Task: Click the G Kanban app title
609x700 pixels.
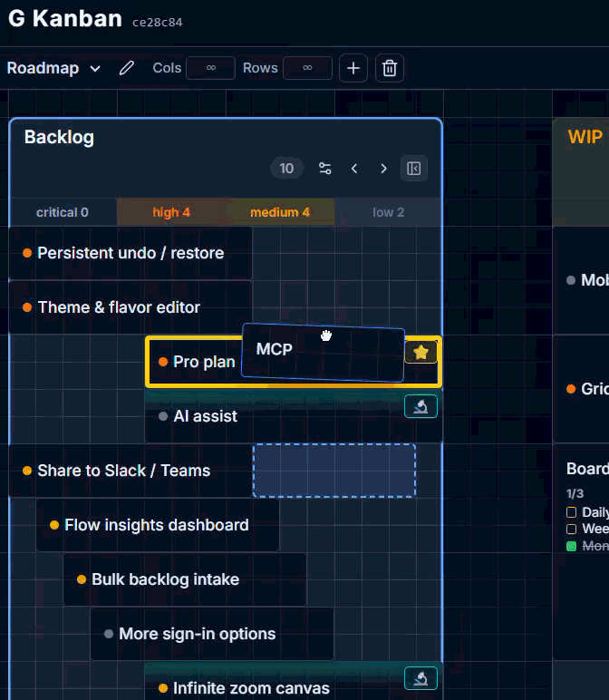Action: click(65, 19)
